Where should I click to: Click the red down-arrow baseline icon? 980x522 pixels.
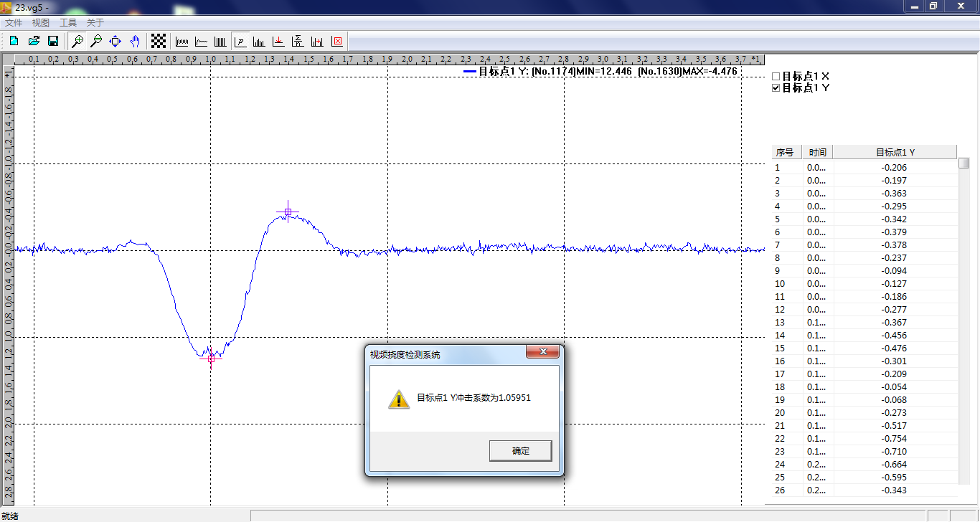coord(278,41)
